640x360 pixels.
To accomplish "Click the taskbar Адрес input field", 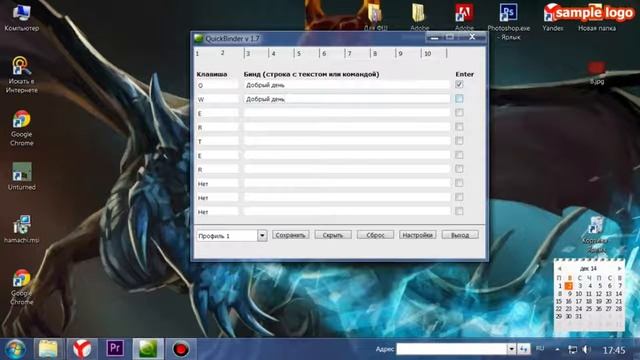I will tap(451, 349).
